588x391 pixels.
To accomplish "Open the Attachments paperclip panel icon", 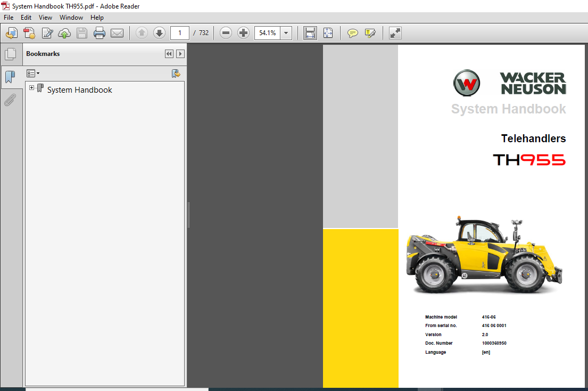I will [10, 100].
